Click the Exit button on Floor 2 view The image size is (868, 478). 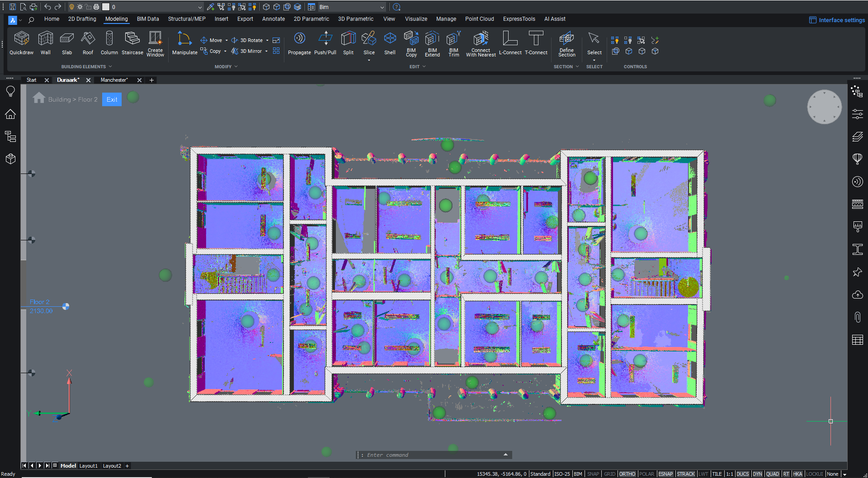pos(111,99)
